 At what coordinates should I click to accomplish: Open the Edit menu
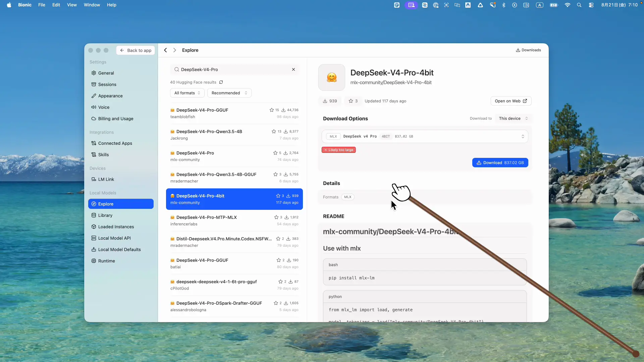pos(56,5)
